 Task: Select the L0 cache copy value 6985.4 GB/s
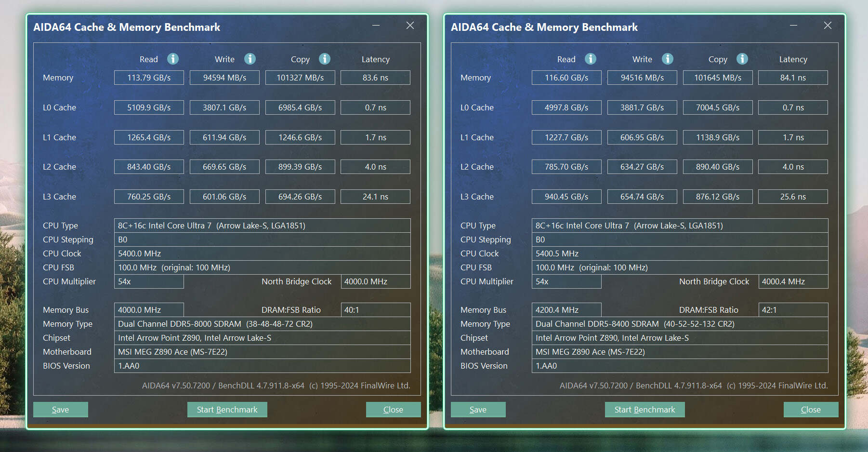click(x=300, y=107)
